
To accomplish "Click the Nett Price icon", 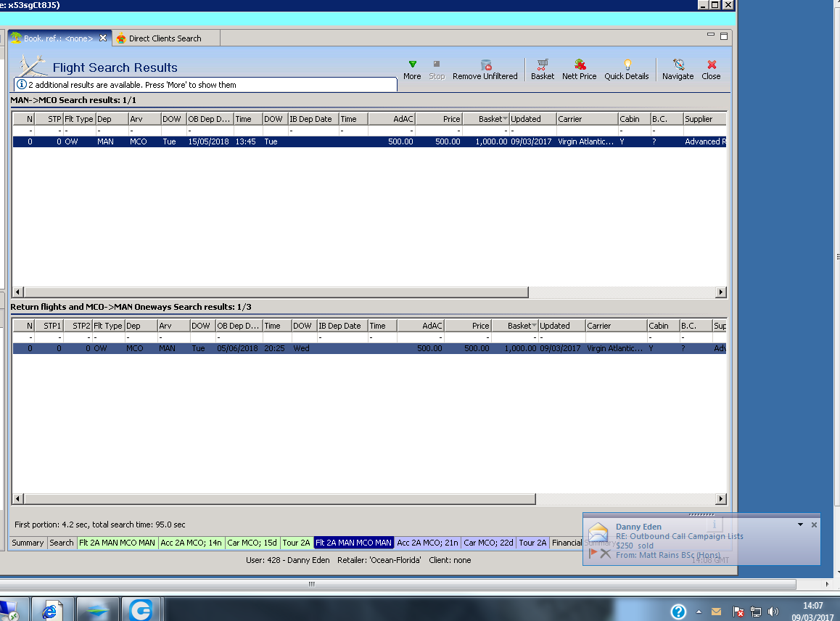I will coord(579,70).
